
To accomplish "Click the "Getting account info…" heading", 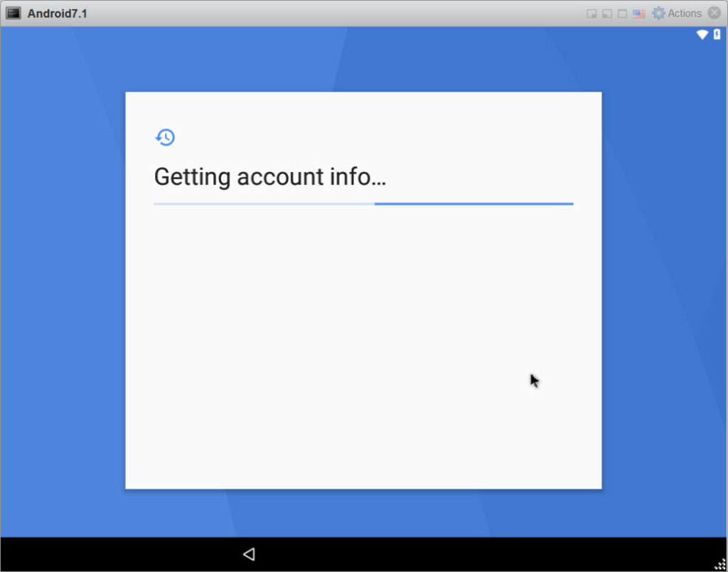I will pyautogui.click(x=269, y=177).
